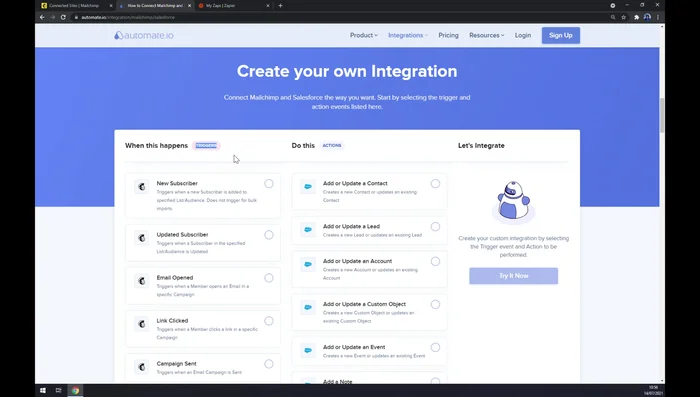Viewport: 700px width, 397px height.
Task: Close the My Zaps Zapier tab
Action: (x=268, y=6)
